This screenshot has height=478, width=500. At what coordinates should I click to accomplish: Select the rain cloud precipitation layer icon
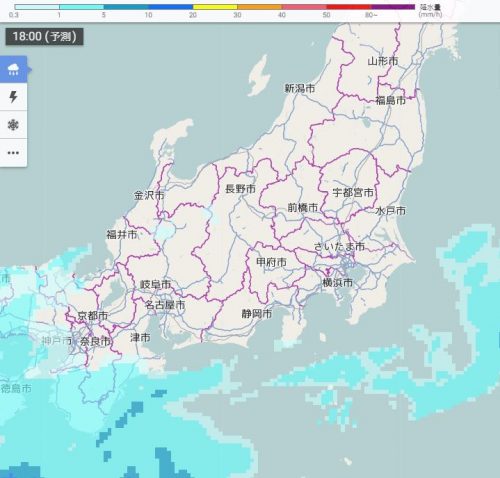click(x=13, y=69)
